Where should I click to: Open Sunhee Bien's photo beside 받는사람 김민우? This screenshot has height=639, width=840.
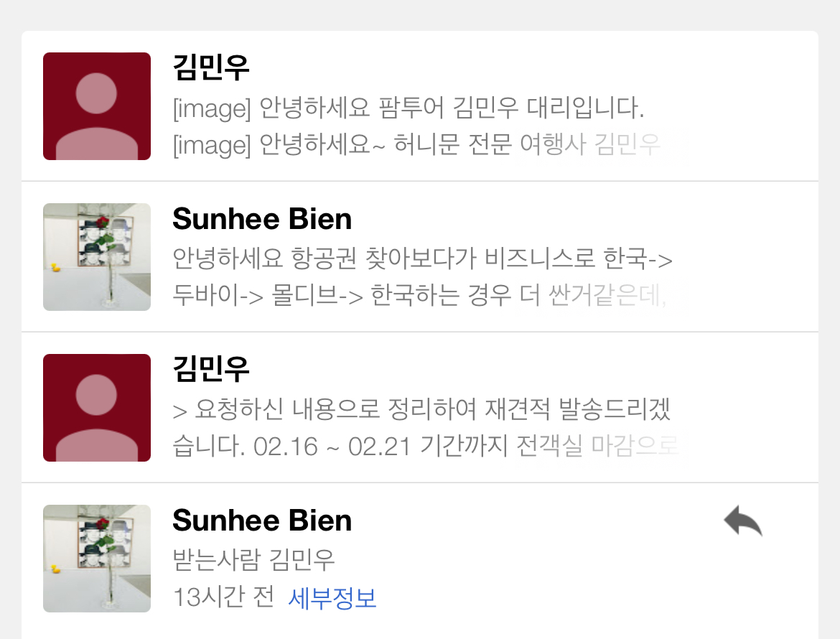tap(97, 559)
